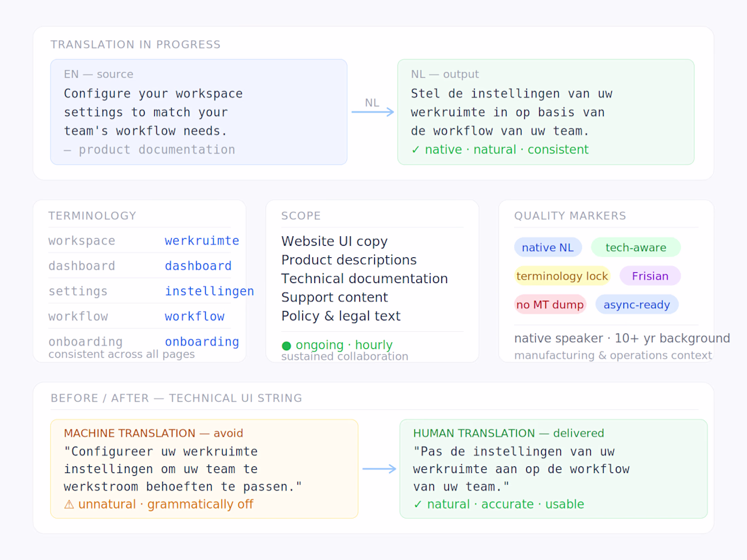This screenshot has height=560, width=747.
Task: Click the machine text 'Configureer uw werkruimte'
Action: [160, 451]
